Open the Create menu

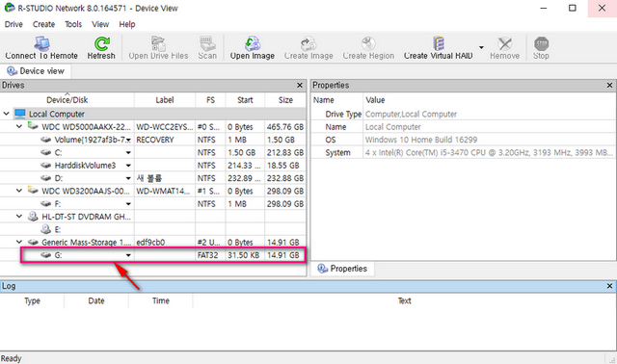43,24
